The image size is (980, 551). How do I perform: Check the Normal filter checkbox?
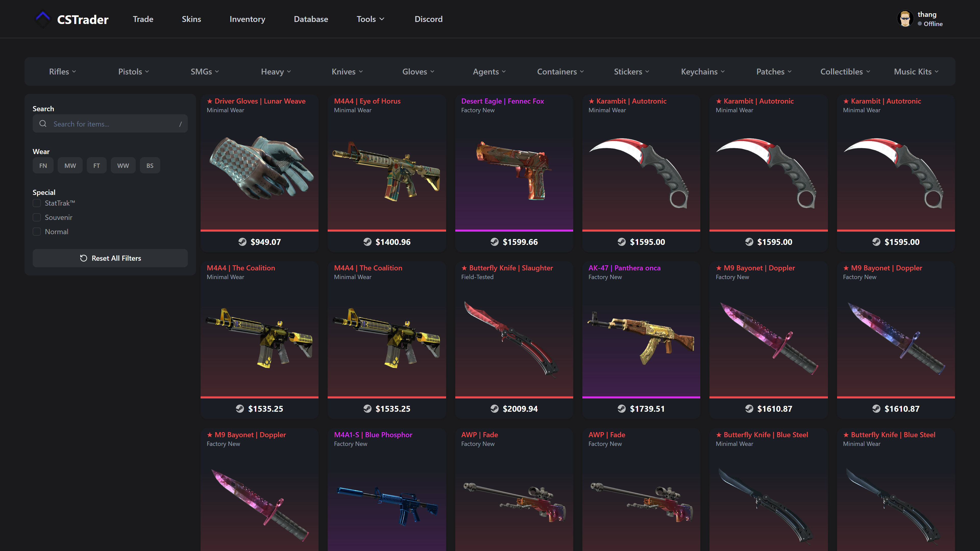[37, 232]
